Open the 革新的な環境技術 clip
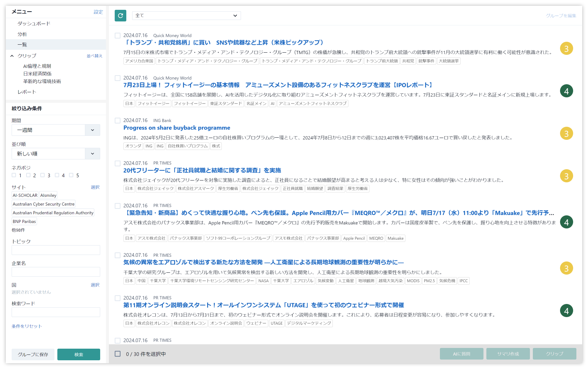The height and width of the screenshot is (369, 588). [x=42, y=81]
